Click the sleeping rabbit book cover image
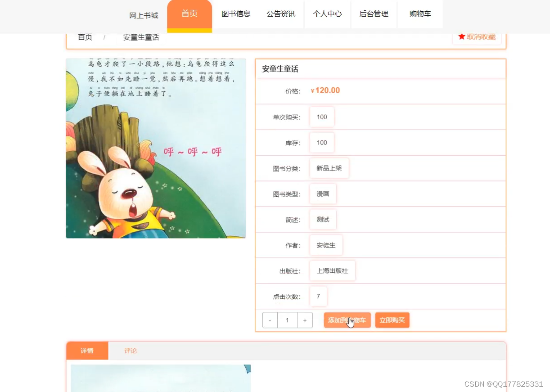Screen dimensions: 550x392 156,148
